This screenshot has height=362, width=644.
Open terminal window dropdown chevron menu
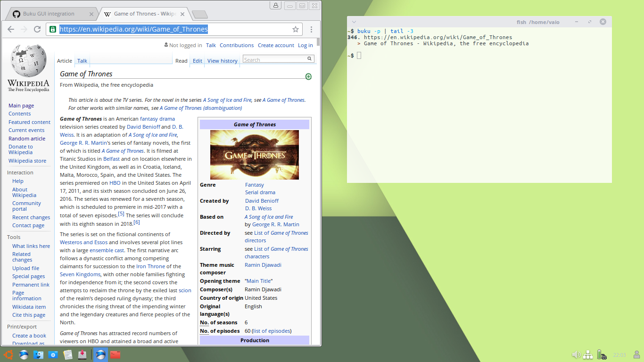tap(354, 22)
